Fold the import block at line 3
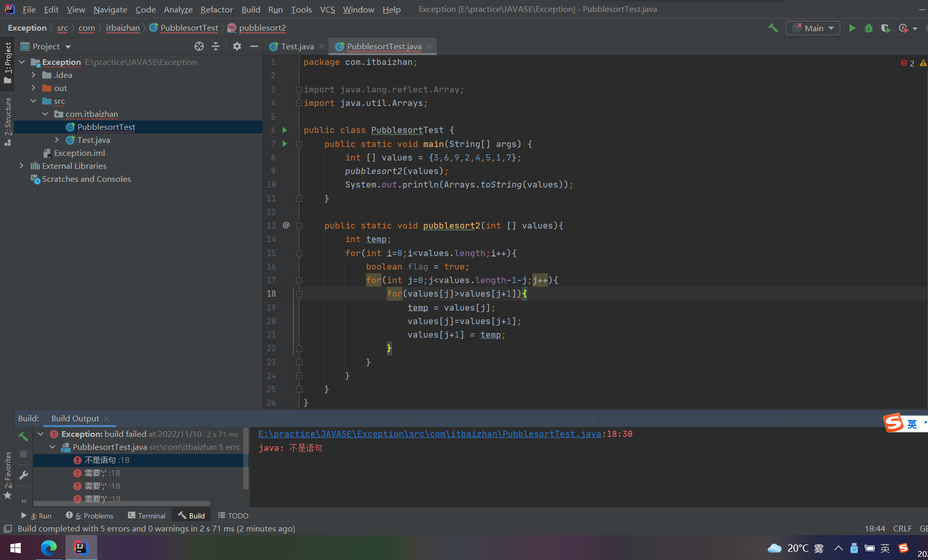The image size is (928, 560). (x=299, y=89)
